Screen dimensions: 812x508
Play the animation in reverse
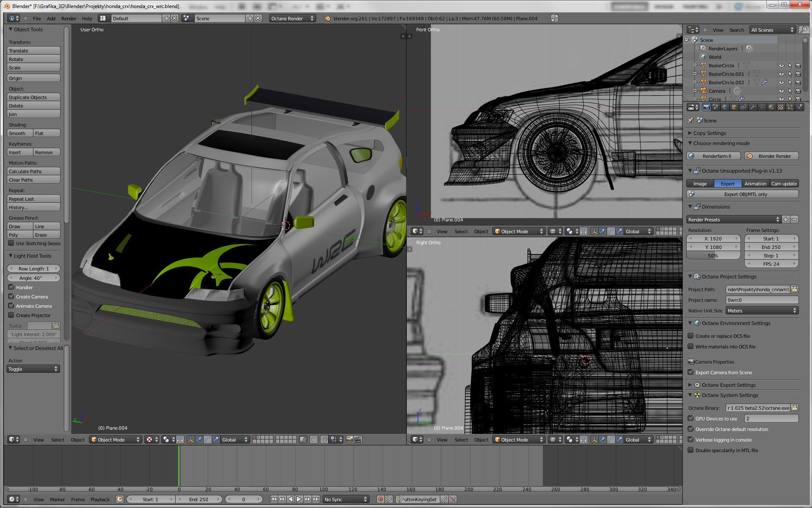290,500
